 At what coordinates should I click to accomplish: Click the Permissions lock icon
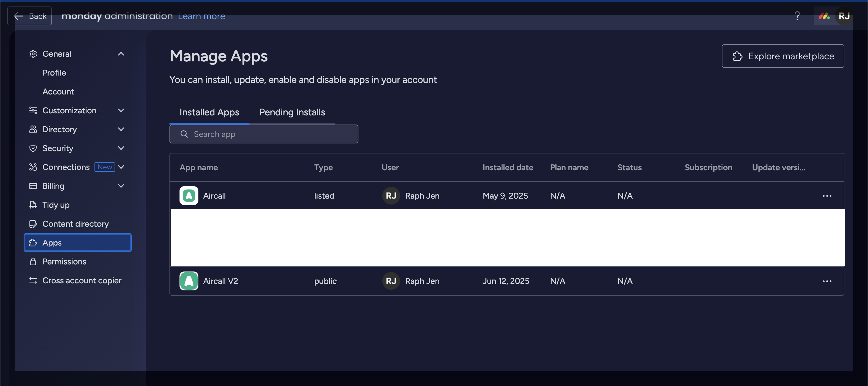[x=33, y=261]
